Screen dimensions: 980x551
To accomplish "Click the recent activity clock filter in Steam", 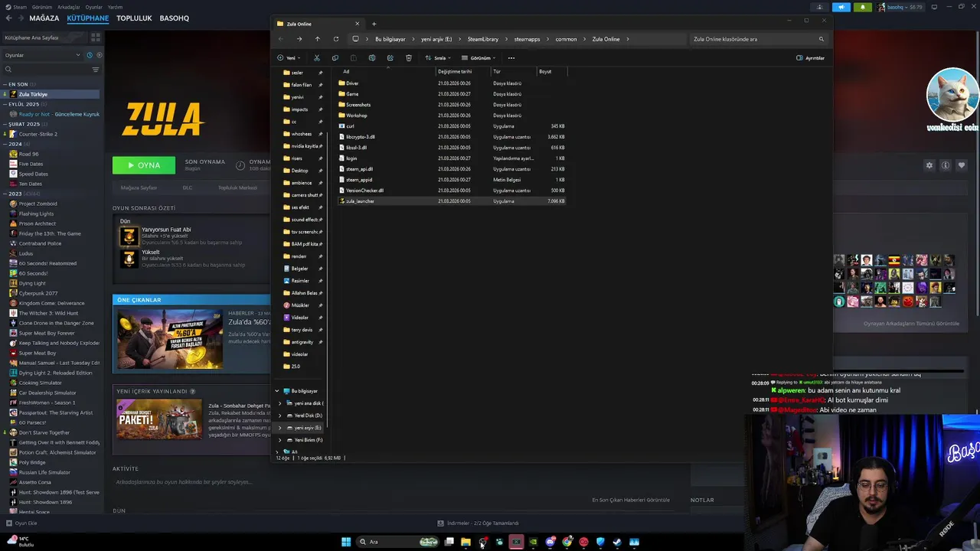I will (x=89, y=55).
